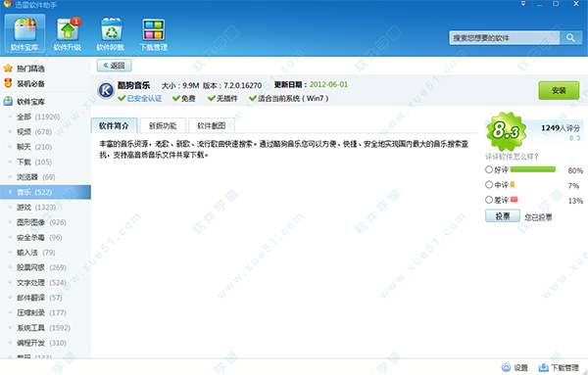
Task: Switch to the 新版功能 tab
Action: click(163, 125)
